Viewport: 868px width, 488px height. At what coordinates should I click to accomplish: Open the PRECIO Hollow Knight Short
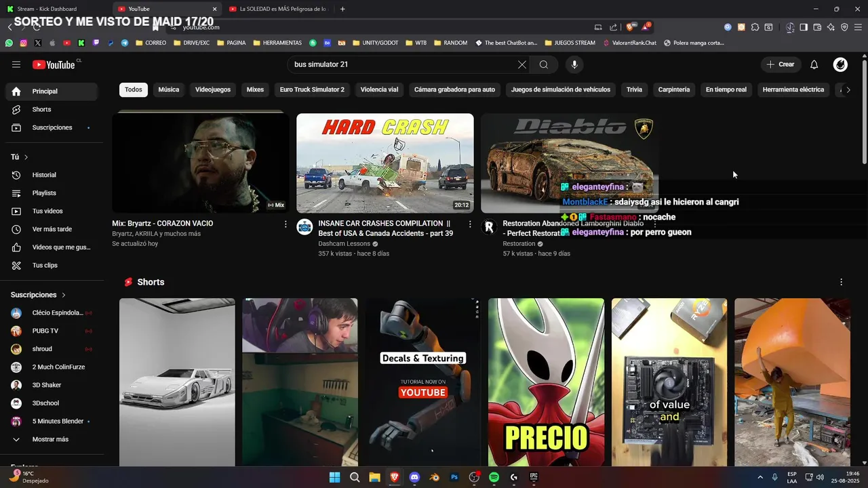(x=546, y=382)
